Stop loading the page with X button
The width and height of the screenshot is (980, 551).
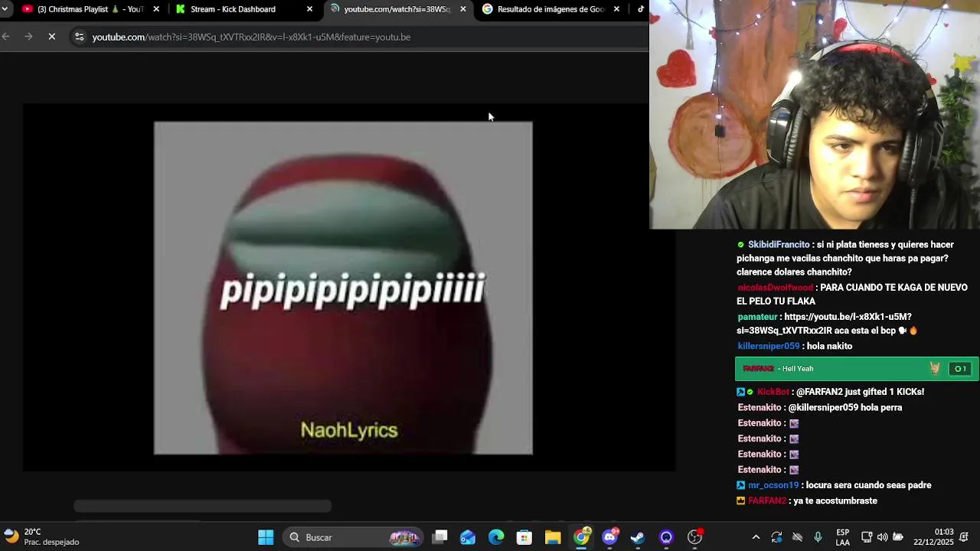coord(51,37)
